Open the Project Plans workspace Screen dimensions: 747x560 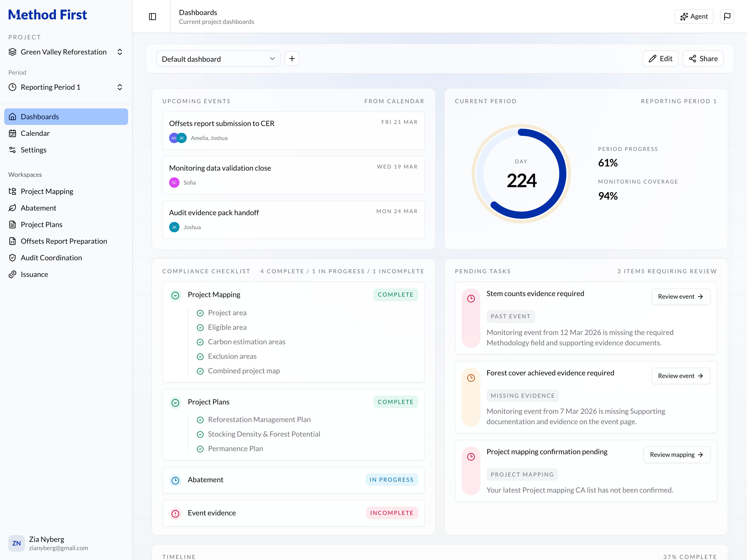click(x=66, y=225)
